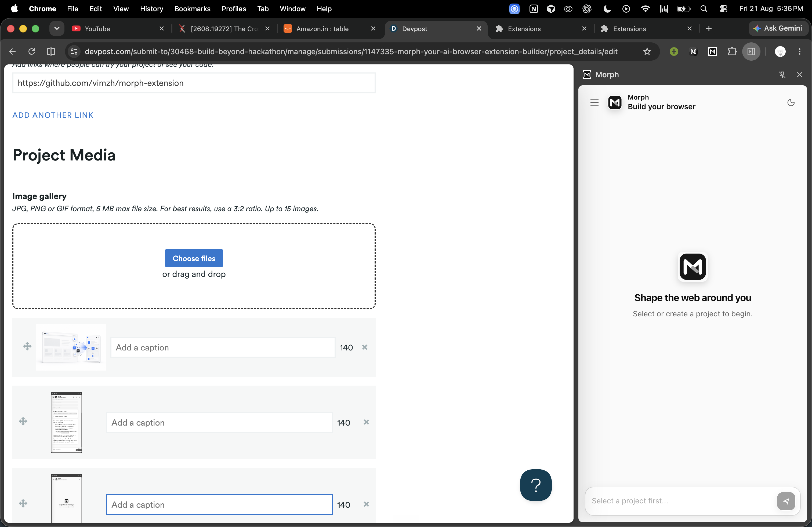Click Ask Gemini button

point(778,29)
